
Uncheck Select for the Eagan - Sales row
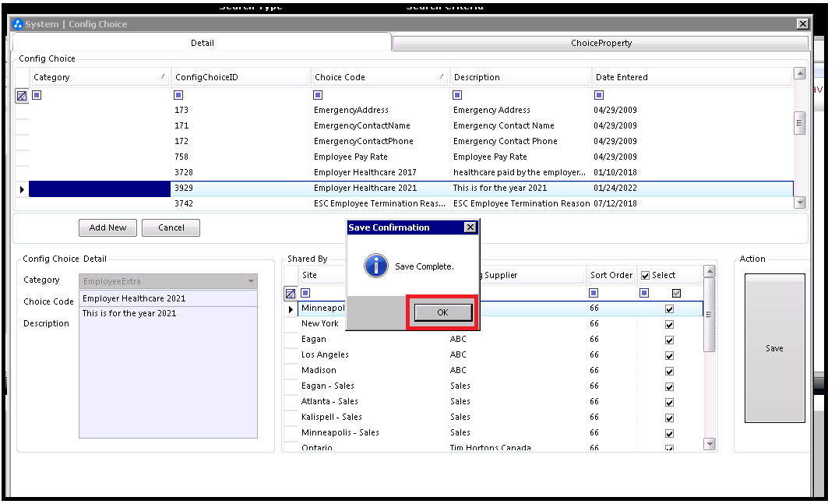669,387
